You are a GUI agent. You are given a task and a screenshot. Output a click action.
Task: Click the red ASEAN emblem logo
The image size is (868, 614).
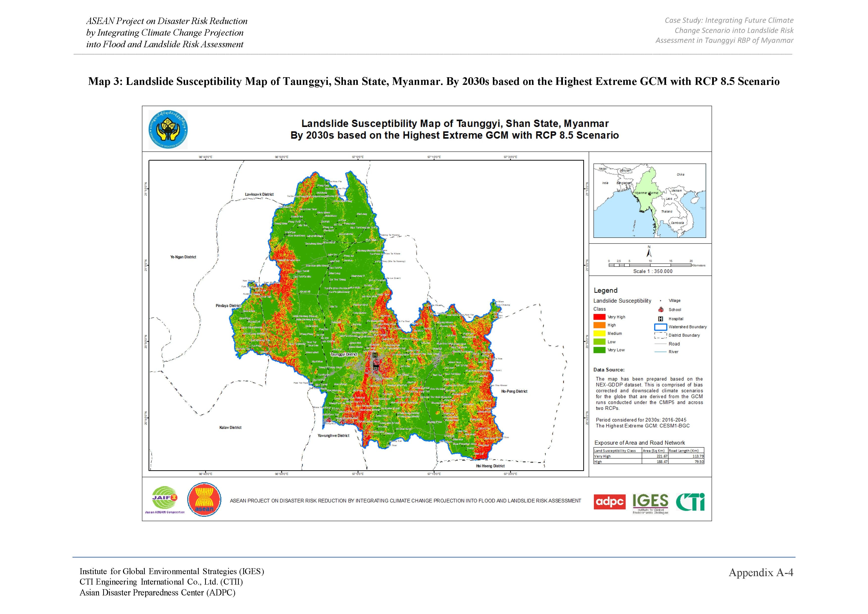(204, 500)
